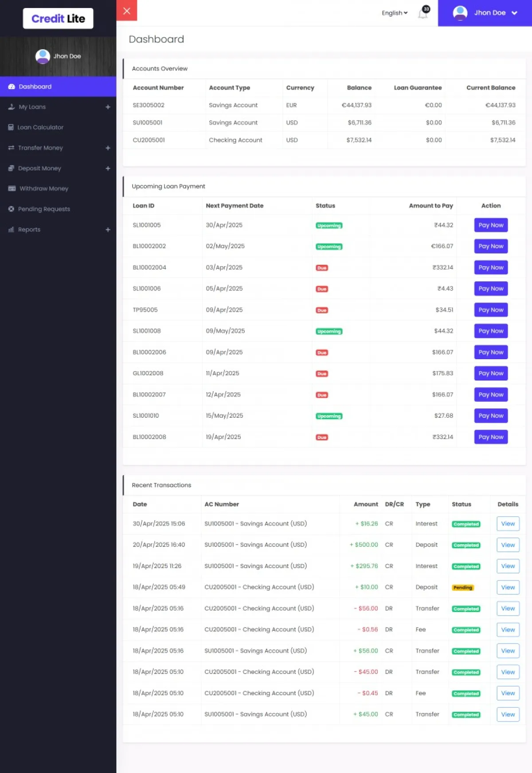Open the notifications bell icon

(x=423, y=14)
